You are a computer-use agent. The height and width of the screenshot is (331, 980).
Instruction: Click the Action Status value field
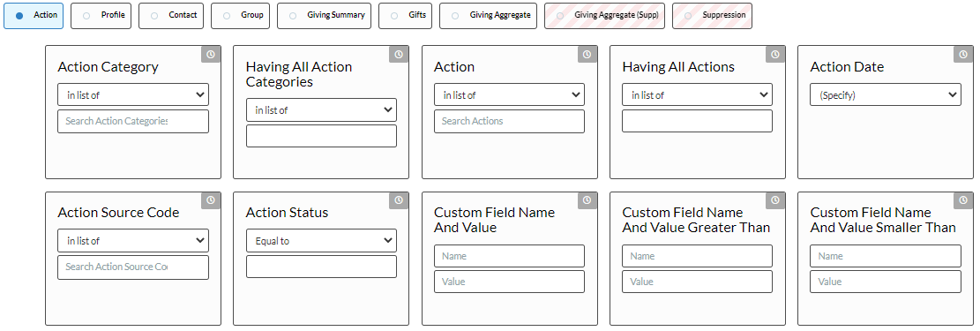pyautogui.click(x=321, y=267)
